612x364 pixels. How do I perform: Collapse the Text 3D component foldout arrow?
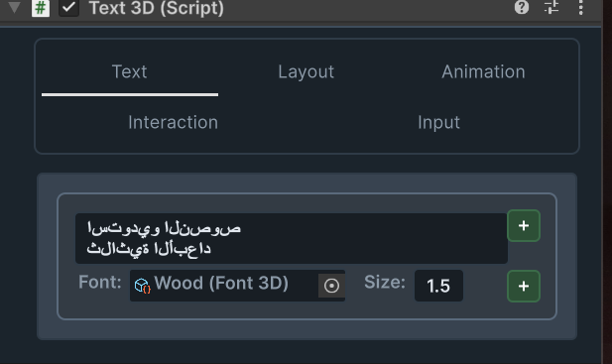(x=14, y=7)
